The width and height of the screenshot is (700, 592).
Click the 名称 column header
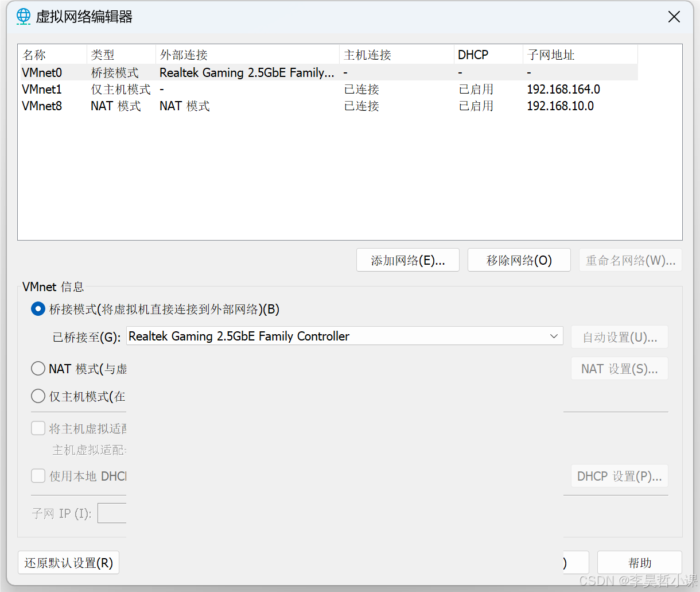34,55
